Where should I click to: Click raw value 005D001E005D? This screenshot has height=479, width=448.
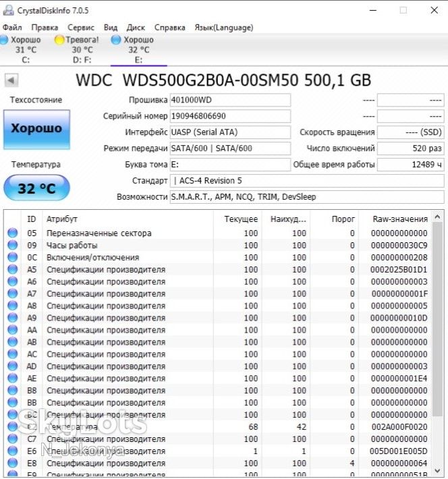pos(398,451)
